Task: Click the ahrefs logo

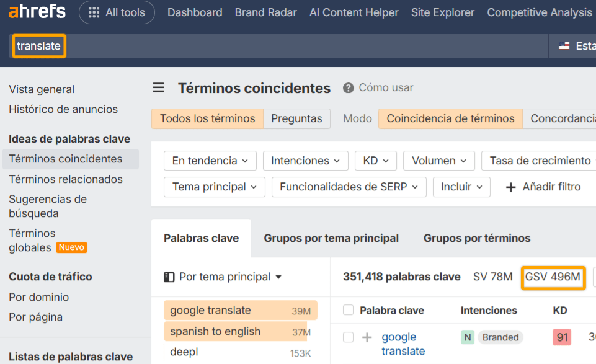Action: point(37,11)
